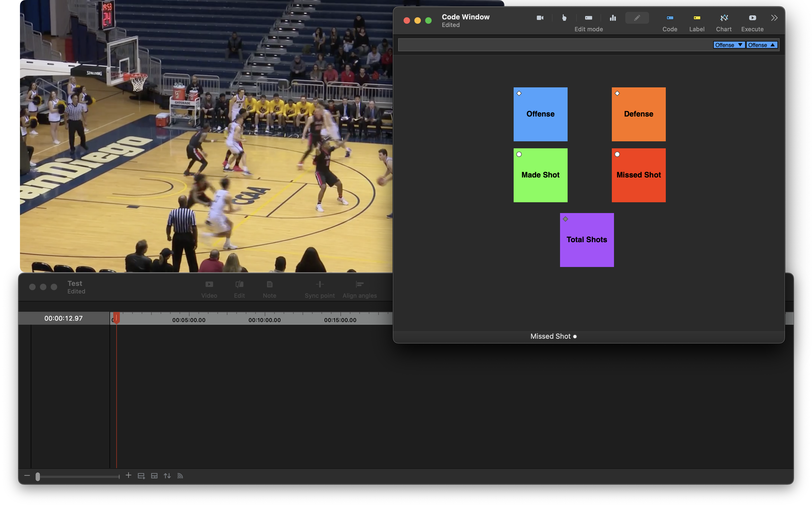Click the red playhead marker on timeline

click(116, 318)
